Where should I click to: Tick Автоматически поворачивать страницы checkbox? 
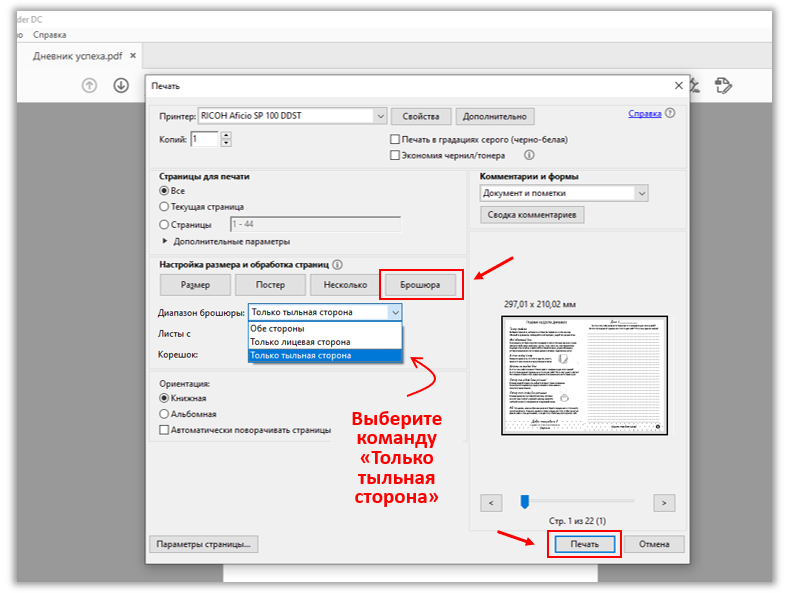[x=165, y=430]
